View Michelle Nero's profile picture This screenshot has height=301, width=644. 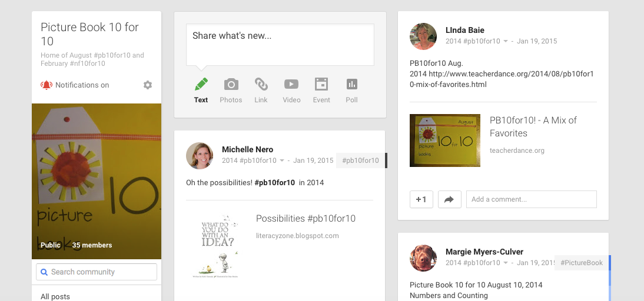[200, 156]
